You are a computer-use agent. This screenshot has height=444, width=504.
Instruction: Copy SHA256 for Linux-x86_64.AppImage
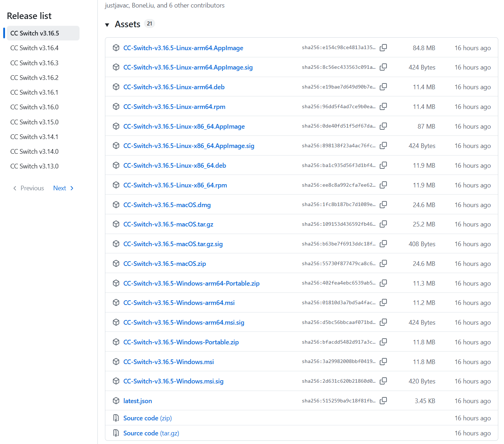(x=383, y=126)
